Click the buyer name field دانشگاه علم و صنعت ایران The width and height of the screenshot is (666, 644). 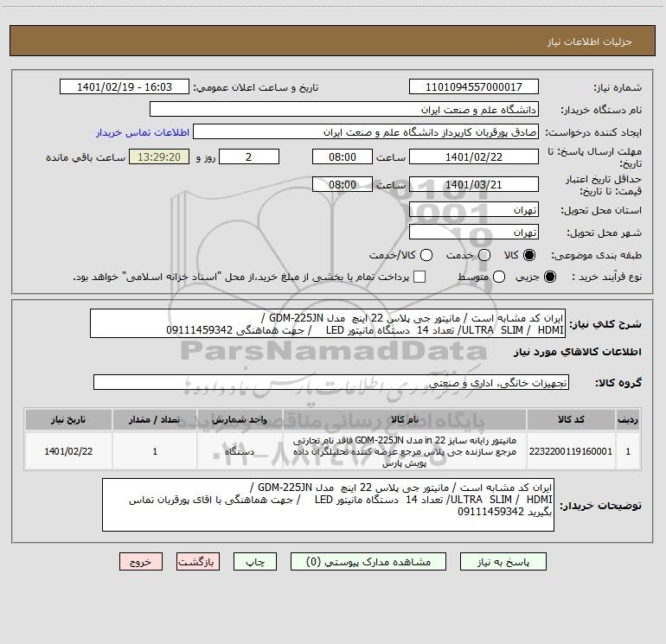coord(344,110)
